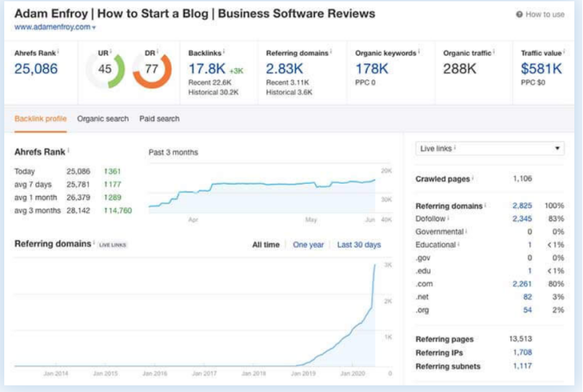
Task: Click the info icon beside top Referring domains
Action: pyautogui.click(x=331, y=52)
